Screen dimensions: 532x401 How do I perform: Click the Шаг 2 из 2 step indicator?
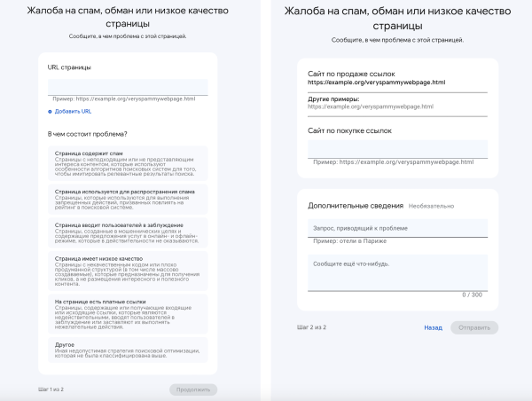311,327
